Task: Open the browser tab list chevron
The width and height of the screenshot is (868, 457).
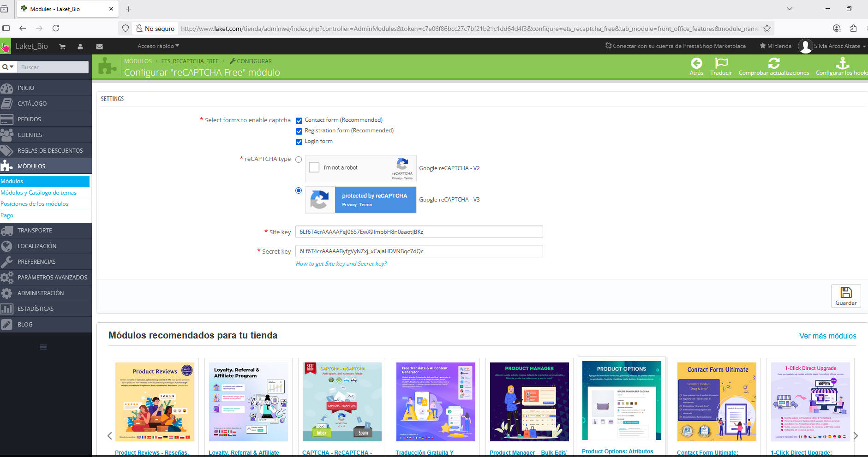Action: click(790, 9)
